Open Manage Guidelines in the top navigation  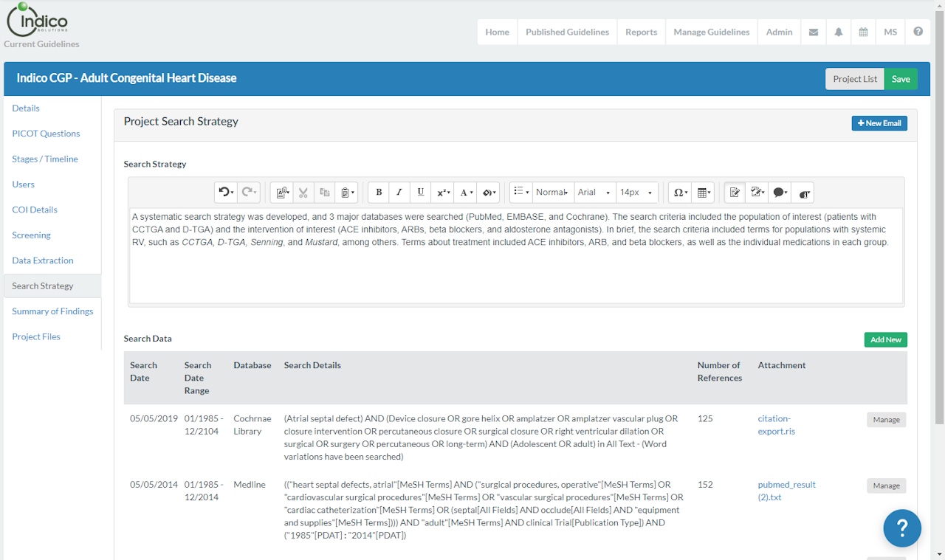tap(712, 32)
